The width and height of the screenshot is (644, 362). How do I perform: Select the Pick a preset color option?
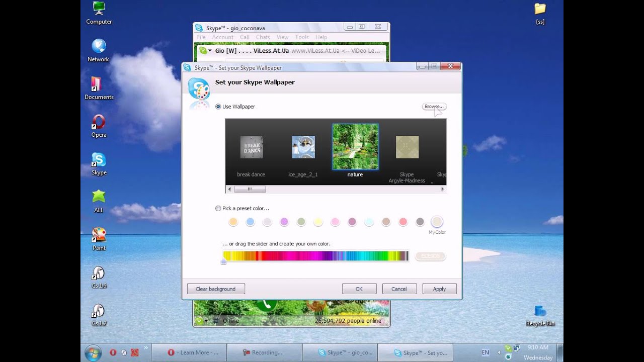[x=218, y=208]
